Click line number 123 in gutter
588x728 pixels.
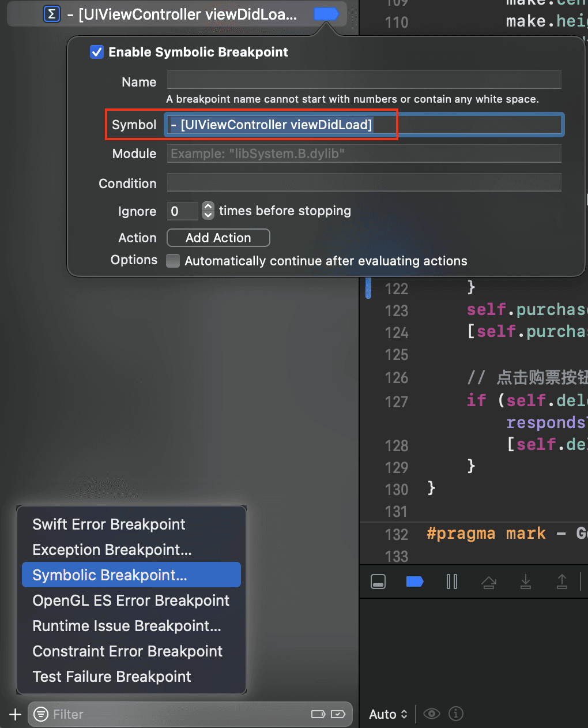(x=397, y=311)
